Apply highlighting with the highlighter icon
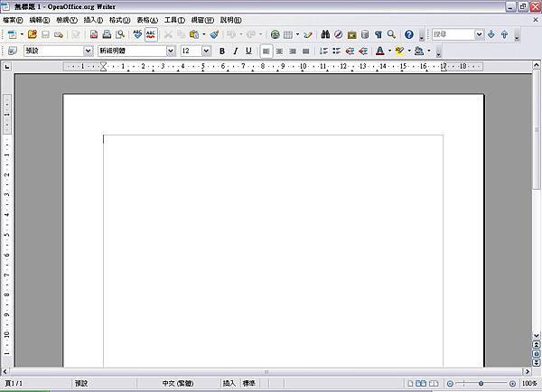Image resolution: width=542 pixels, height=392 pixels. [x=400, y=51]
